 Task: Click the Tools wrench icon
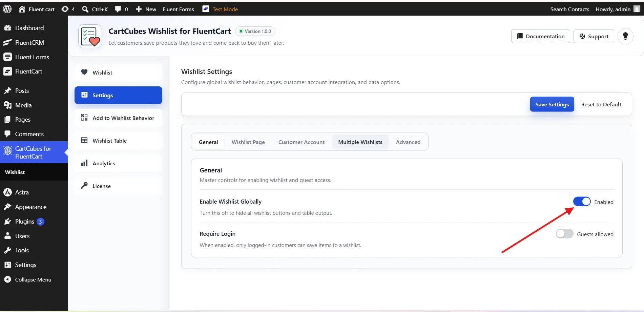pos(7,250)
